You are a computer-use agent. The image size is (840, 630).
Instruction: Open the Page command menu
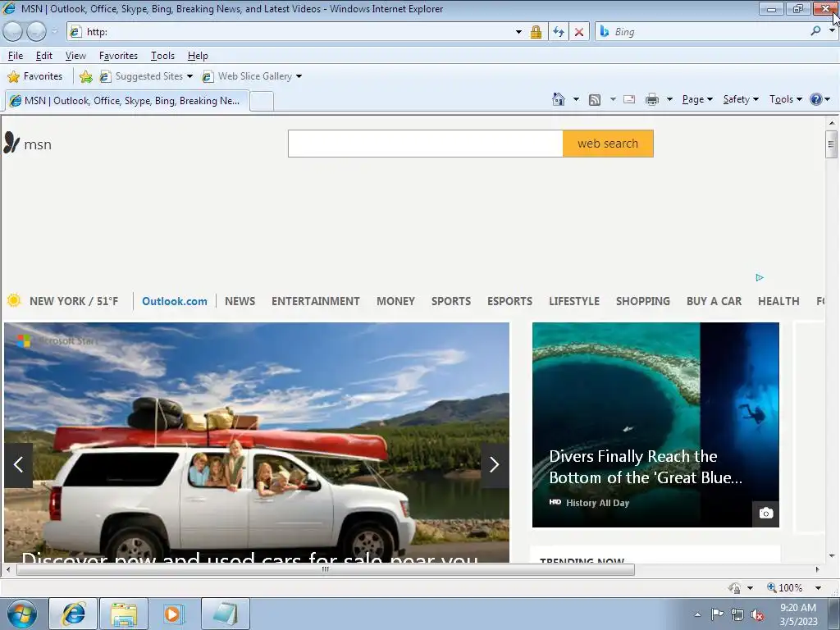(697, 99)
